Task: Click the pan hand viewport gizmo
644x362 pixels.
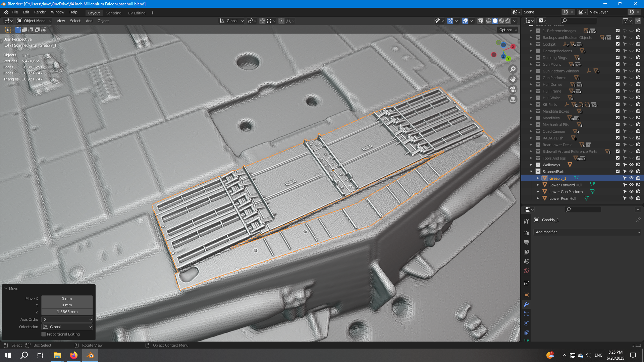Action: point(513,79)
